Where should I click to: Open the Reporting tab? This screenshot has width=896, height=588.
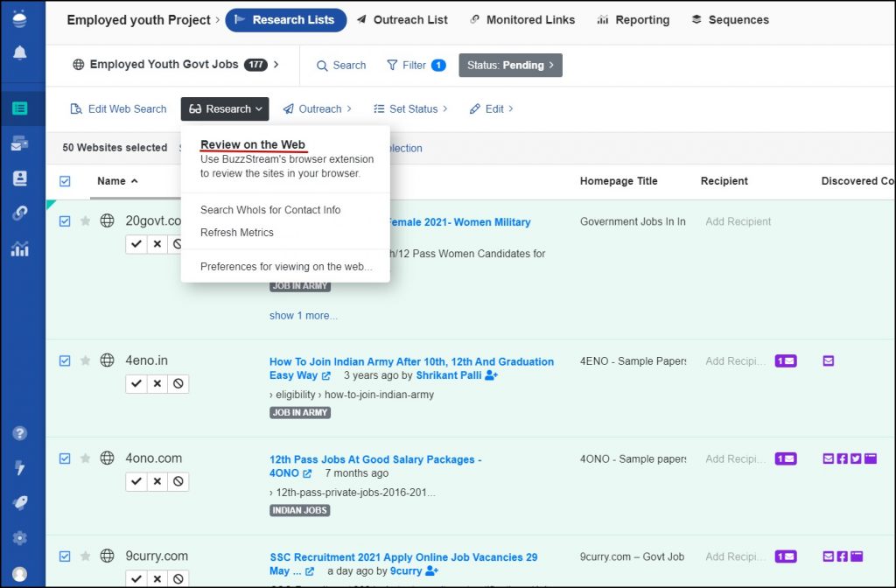633,20
